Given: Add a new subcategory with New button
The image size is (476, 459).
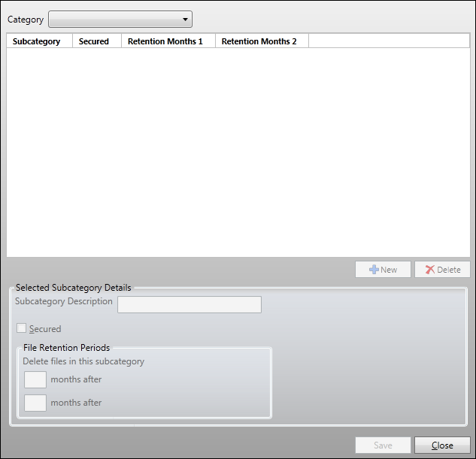Looking at the screenshot, I should tap(383, 270).
